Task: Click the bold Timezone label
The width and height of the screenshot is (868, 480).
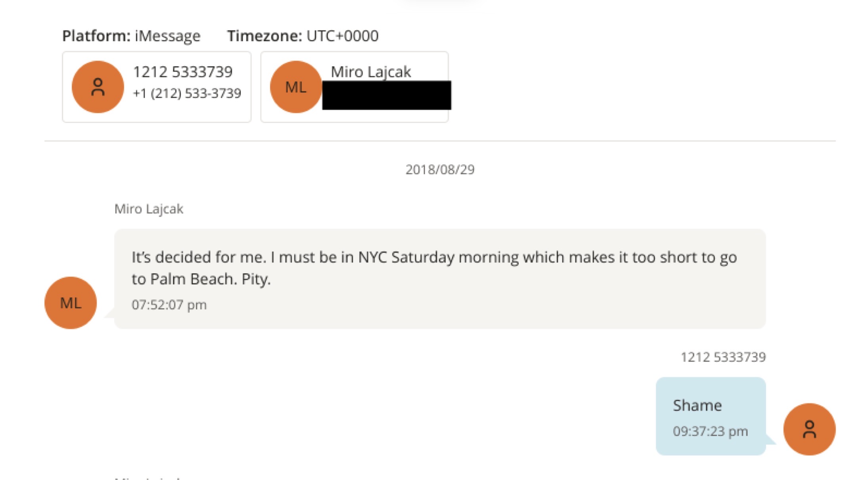Action: point(264,36)
